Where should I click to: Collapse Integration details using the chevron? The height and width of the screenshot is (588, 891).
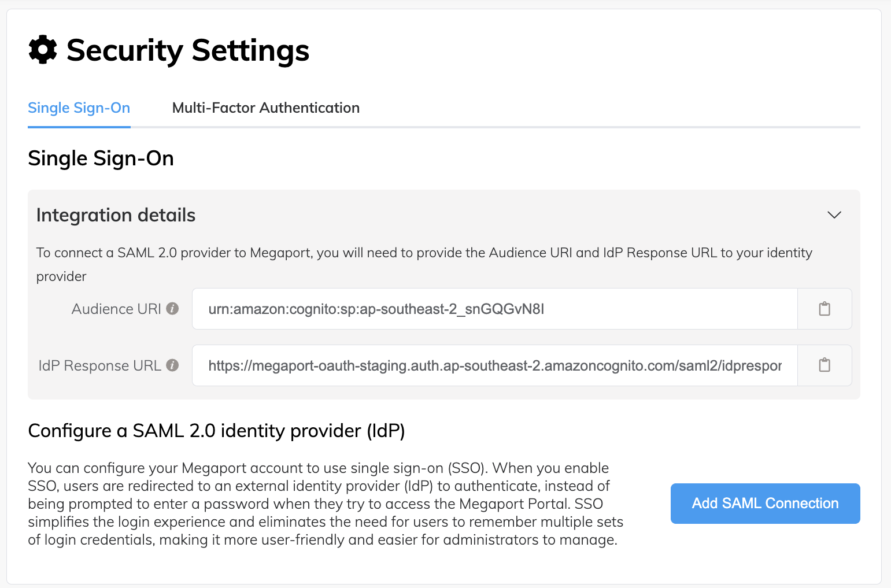point(834,215)
